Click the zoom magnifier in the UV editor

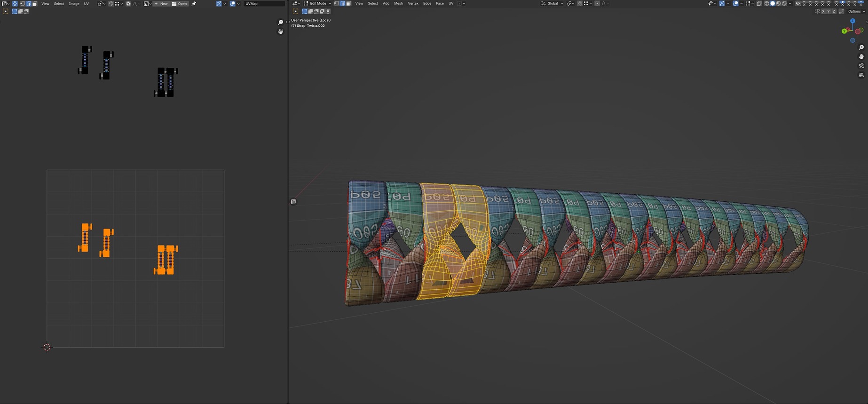(x=281, y=23)
